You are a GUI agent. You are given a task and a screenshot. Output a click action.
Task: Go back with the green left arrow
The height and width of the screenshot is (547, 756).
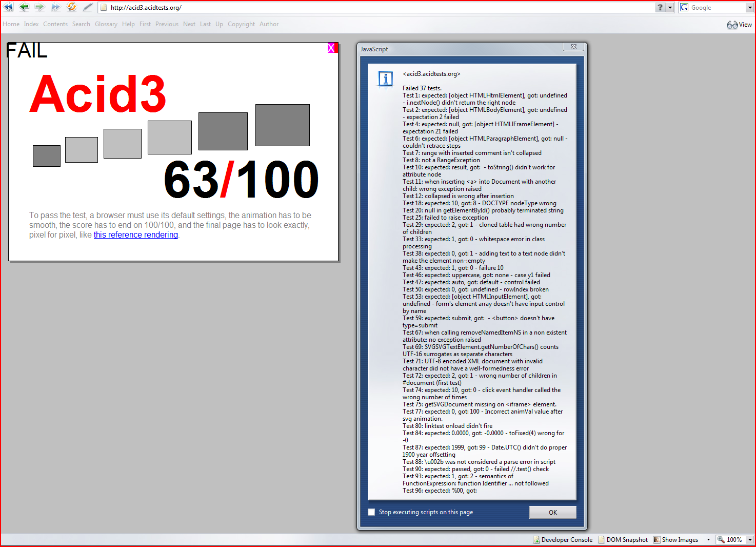coord(24,7)
